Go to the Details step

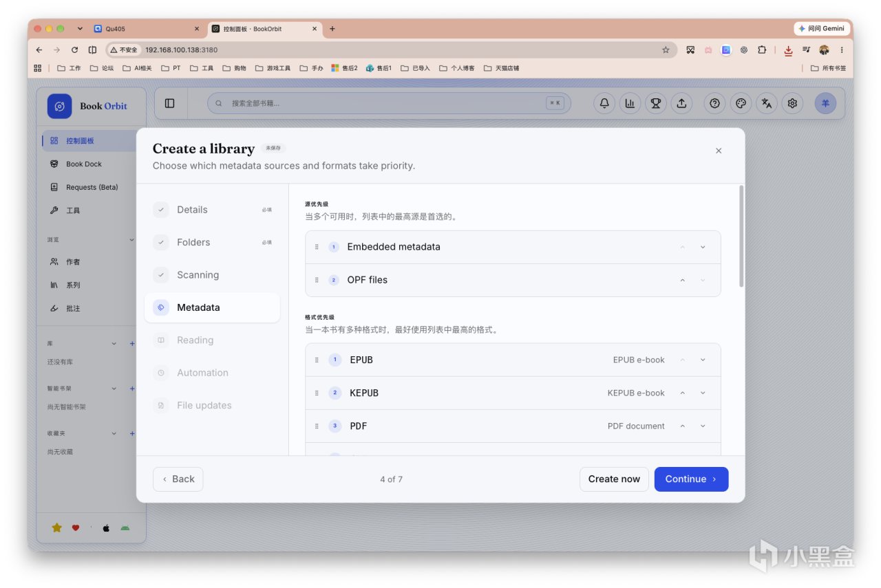213,210
